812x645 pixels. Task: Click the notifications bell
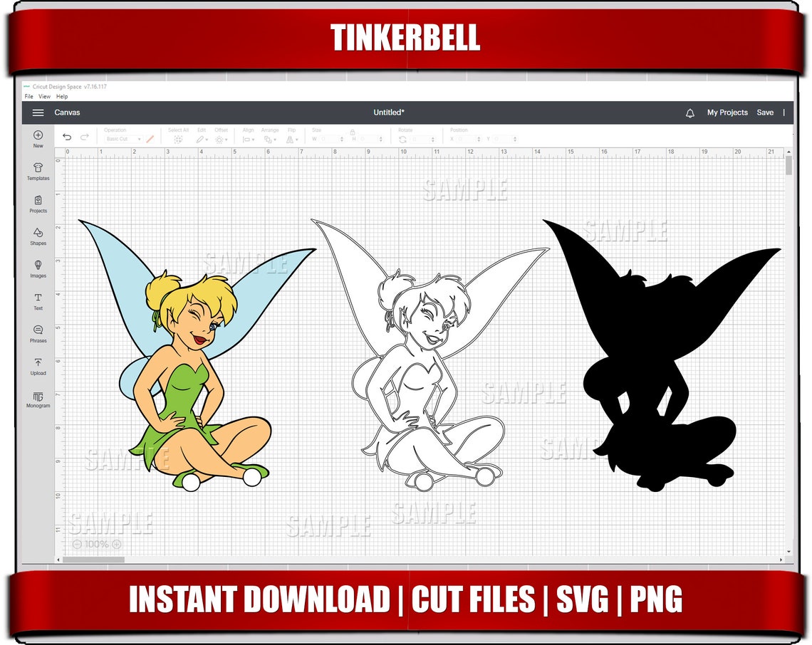coord(688,112)
